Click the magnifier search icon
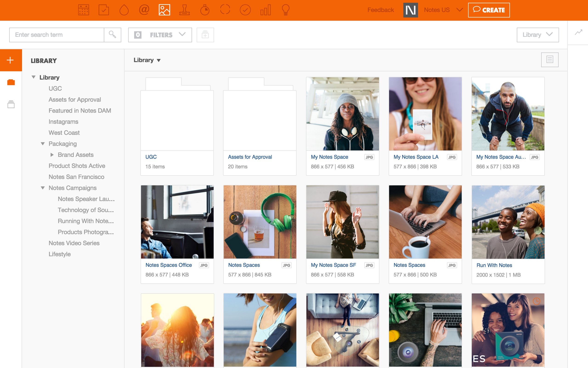 tap(112, 34)
